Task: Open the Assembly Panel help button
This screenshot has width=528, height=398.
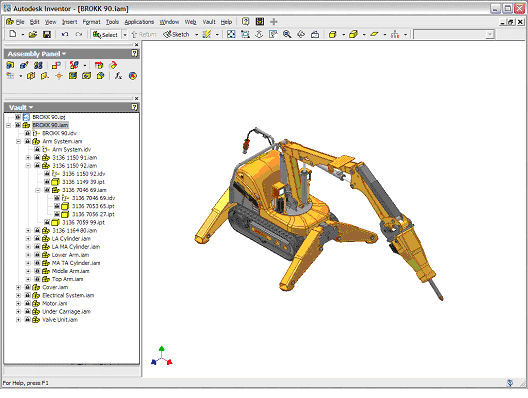Action: click(134, 53)
